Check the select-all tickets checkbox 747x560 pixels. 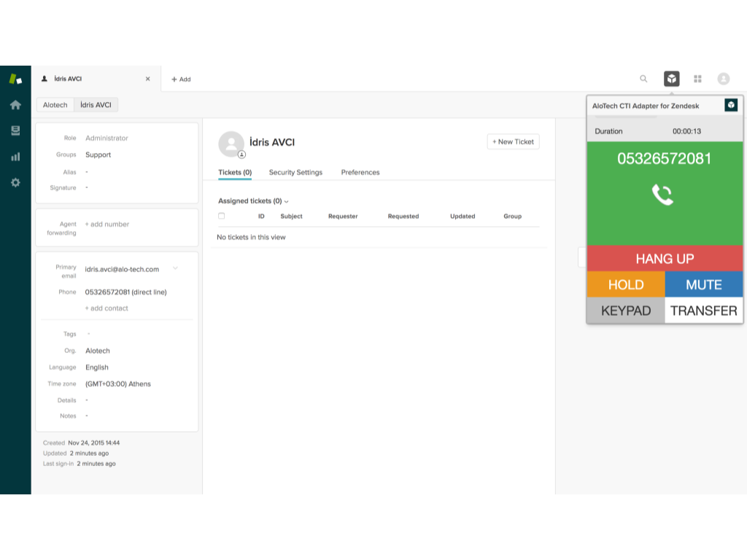[222, 216]
